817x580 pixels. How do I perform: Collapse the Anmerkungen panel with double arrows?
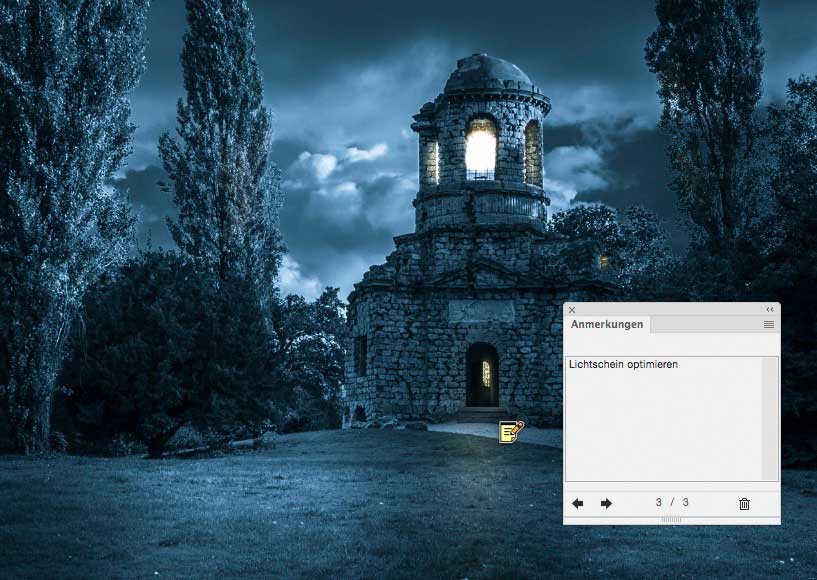point(770,310)
